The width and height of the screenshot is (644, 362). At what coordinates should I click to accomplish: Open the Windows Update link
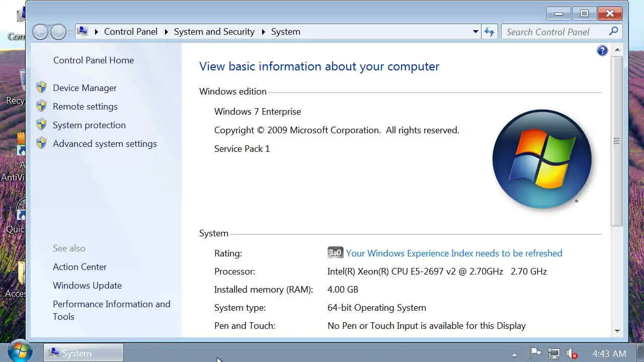87,285
